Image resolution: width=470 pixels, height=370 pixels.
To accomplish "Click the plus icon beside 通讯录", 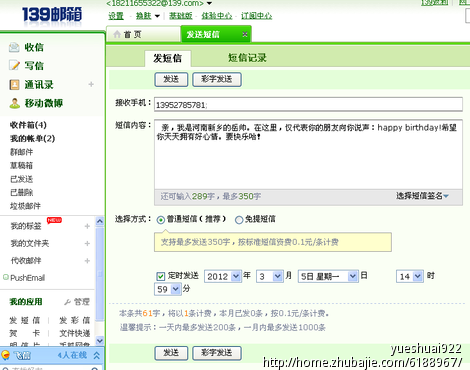I will 91,84.
